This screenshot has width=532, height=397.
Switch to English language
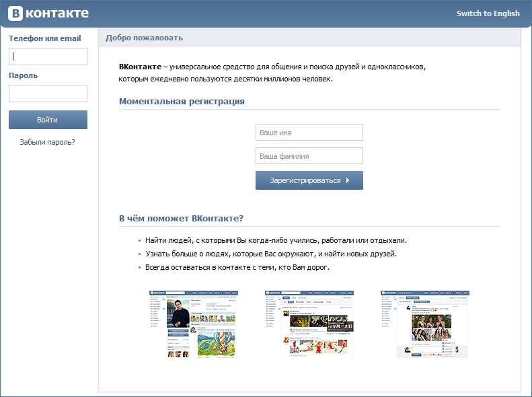488,13
